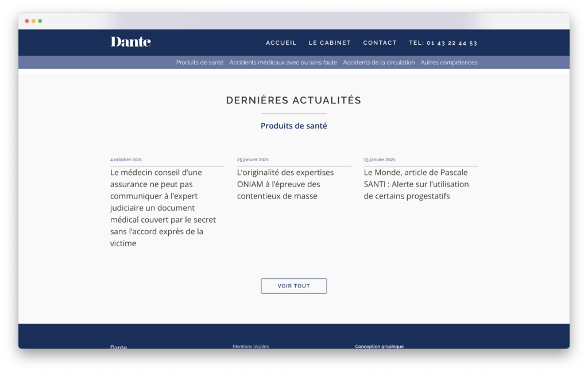Click the 4 octobre 2021 date label
Image resolution: width=588 pixels, height=373 pixels.
[x=126, y=160]
